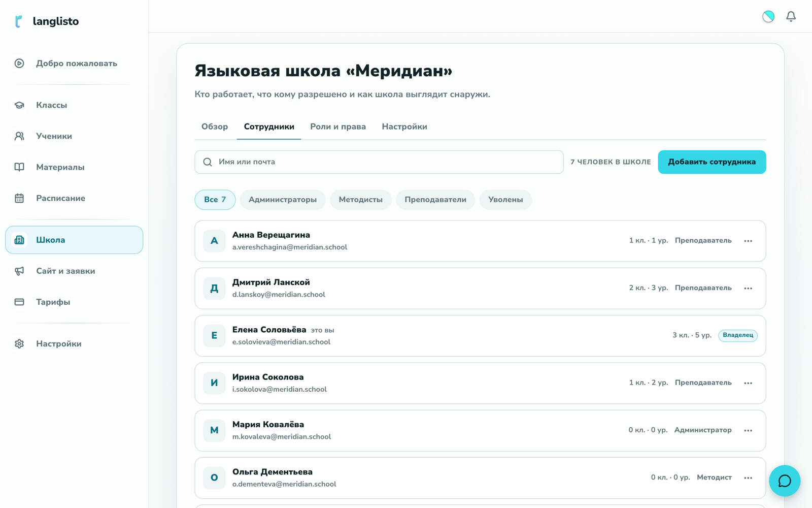The height and width of the screenshot is (508, 812).
Task: Click the langlisto logo icon
Action: tap(19, 21)
